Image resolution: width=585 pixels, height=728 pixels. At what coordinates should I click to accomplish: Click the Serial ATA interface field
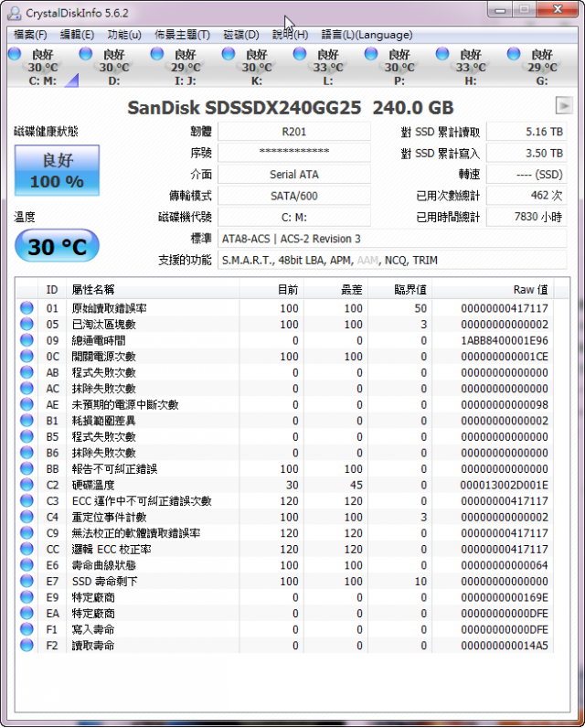click(x=294, y=175)
